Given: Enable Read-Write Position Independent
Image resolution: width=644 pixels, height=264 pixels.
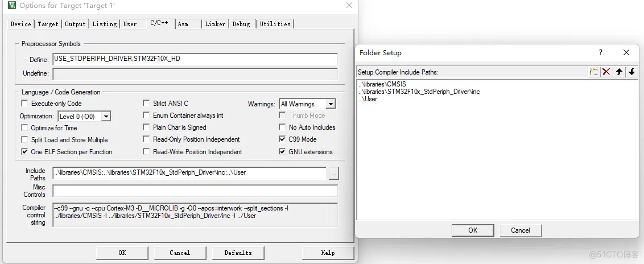Looking at the screenshot, I should click(146, 151).
